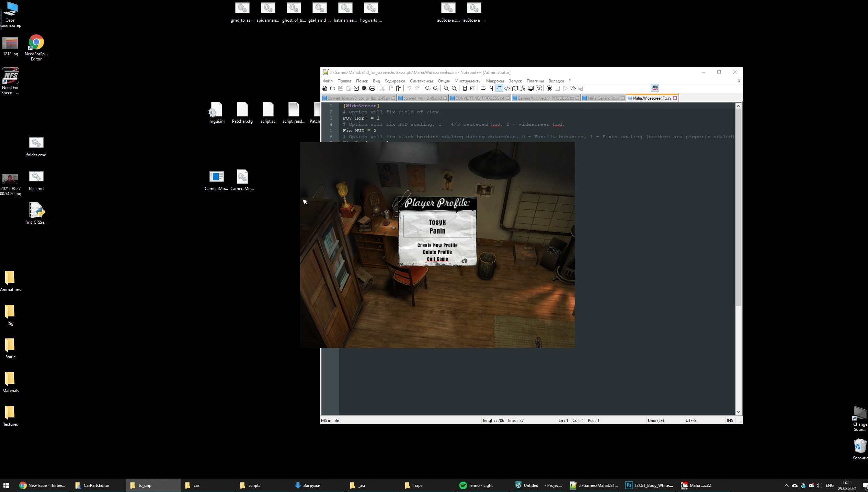Click the Open file folder icon
Screen dimensions: 868x492
point(332,88)
